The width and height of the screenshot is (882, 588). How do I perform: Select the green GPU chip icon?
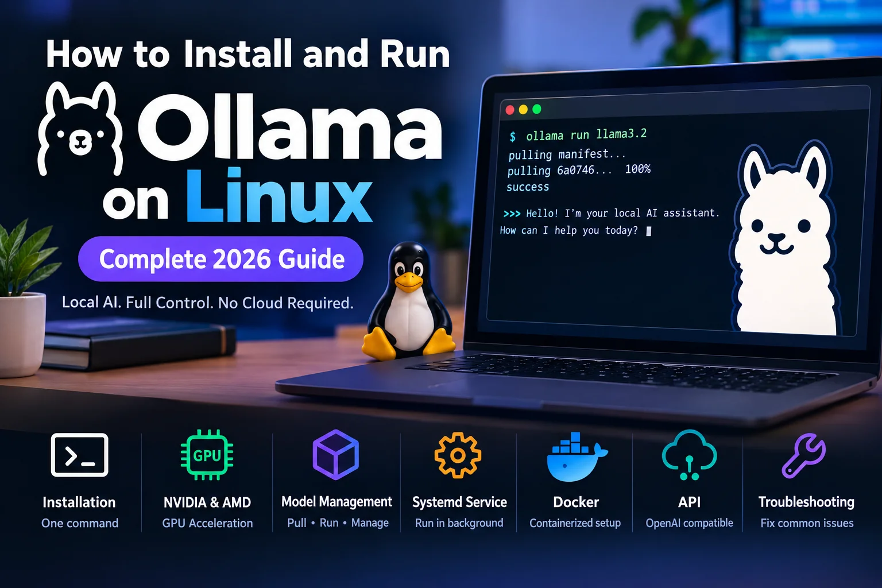207,455
